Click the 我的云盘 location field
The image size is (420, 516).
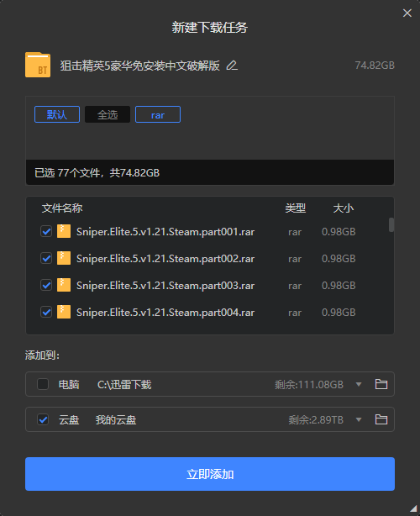[x=116, y=420]
